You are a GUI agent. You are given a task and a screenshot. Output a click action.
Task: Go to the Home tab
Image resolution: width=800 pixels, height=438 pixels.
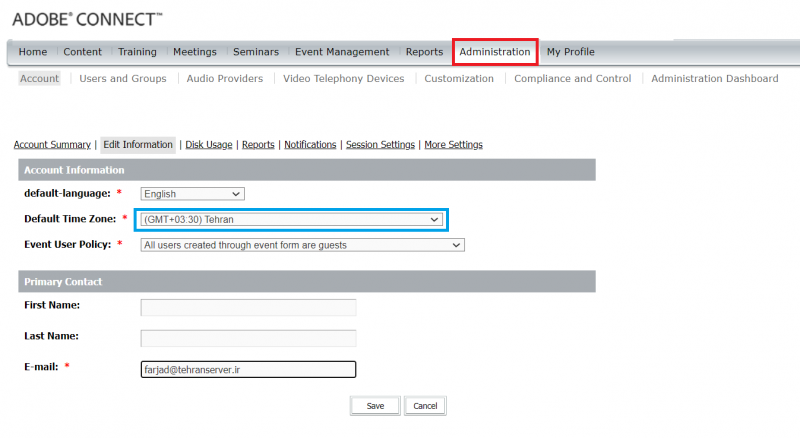tap(33, 52)
